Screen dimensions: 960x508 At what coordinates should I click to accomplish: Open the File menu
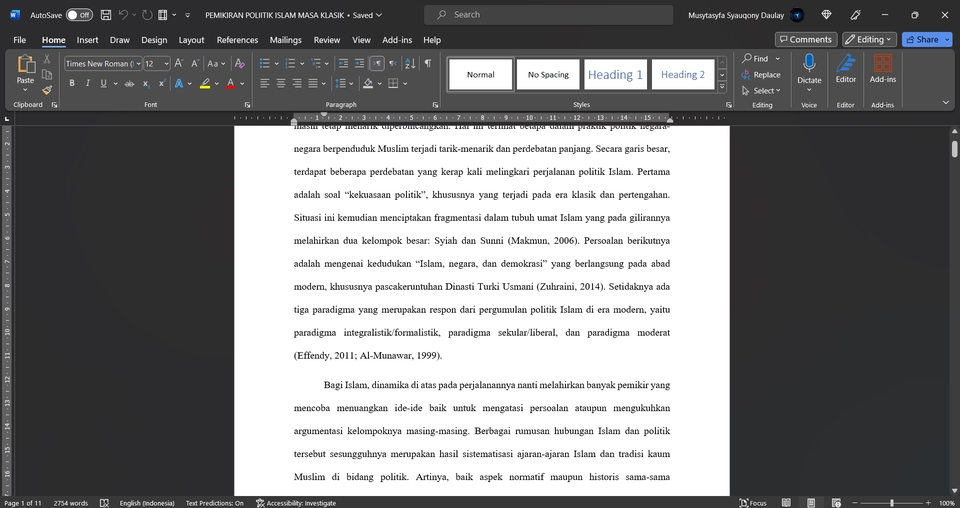coord(20,40)
